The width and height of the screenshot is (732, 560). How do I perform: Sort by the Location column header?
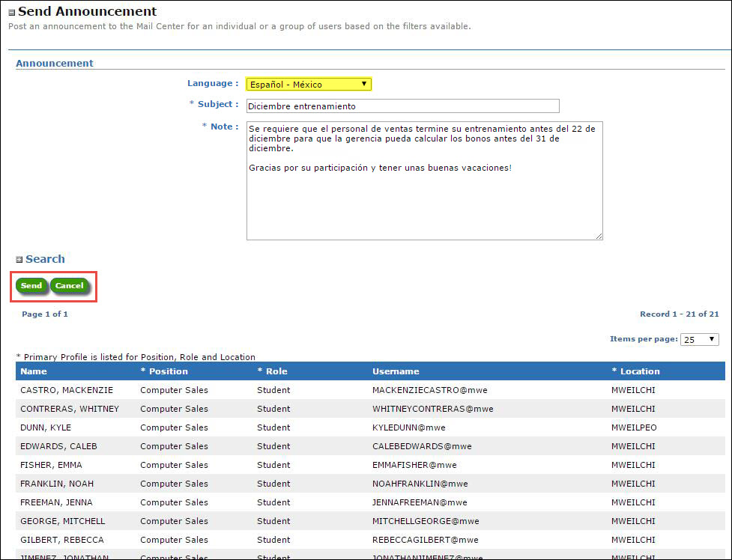click(x=639, y=371)
